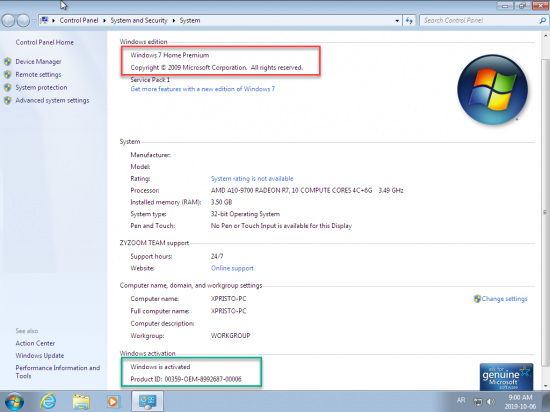Expand the arrow before Control Panel breadcrumb
This screenshot has width=550, height=412.
click(54, 21)
